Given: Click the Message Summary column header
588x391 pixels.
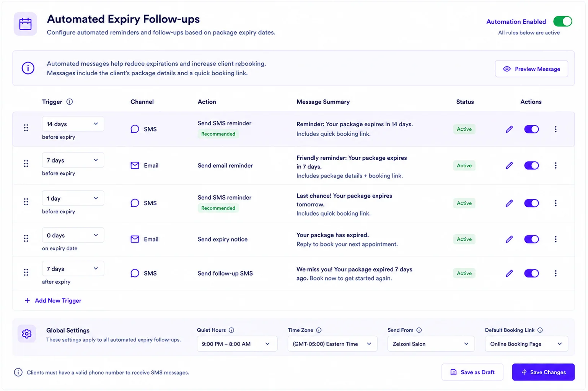Looking at the screenshot, I should coord(323,102).
